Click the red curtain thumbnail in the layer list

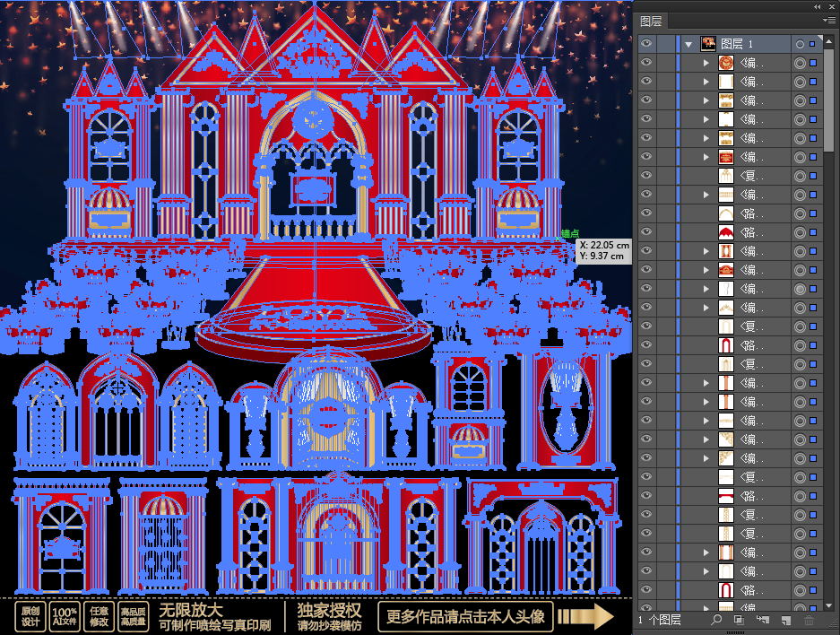(x=726, y=496)
